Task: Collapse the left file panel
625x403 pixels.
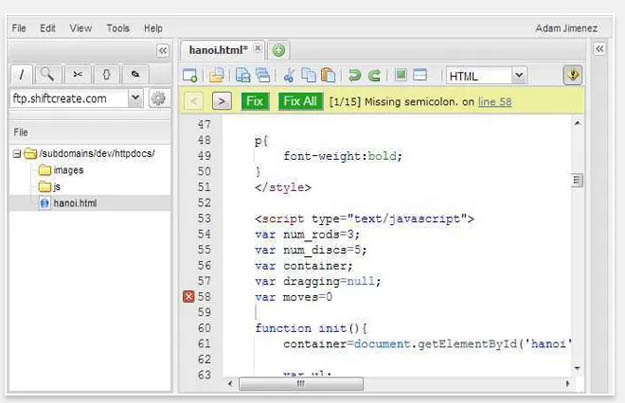Action: [x=163, y=51]
